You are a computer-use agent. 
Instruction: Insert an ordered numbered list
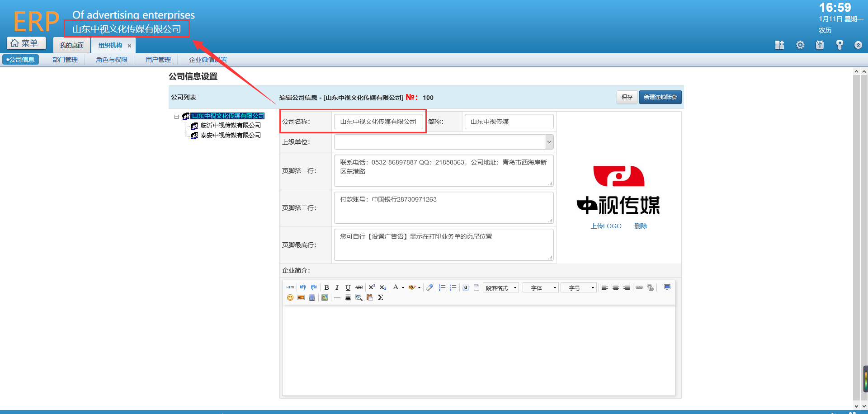pyautogui.click(x=442, y=287)
